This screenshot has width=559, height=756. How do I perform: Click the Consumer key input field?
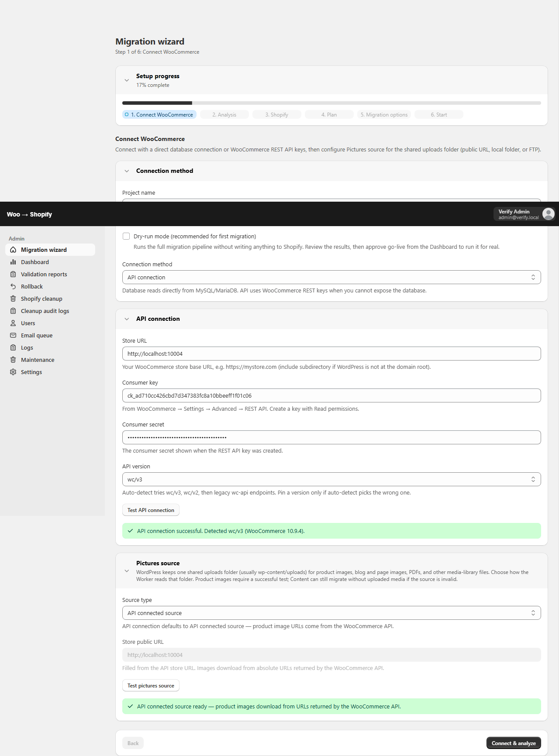coord(331,395)
